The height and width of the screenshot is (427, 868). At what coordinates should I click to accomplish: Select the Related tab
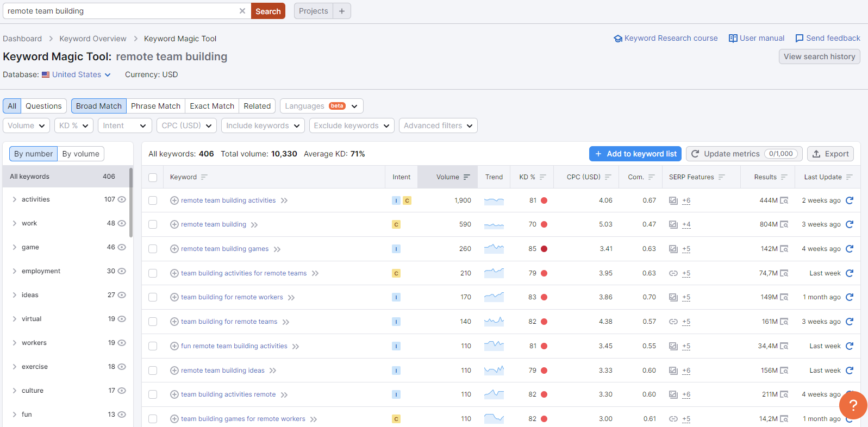[x=257, y=106]
